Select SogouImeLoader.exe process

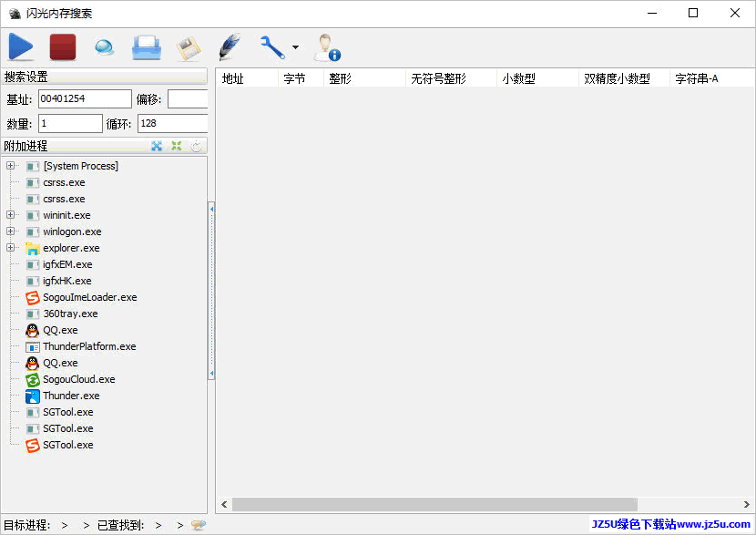(89, 297)
